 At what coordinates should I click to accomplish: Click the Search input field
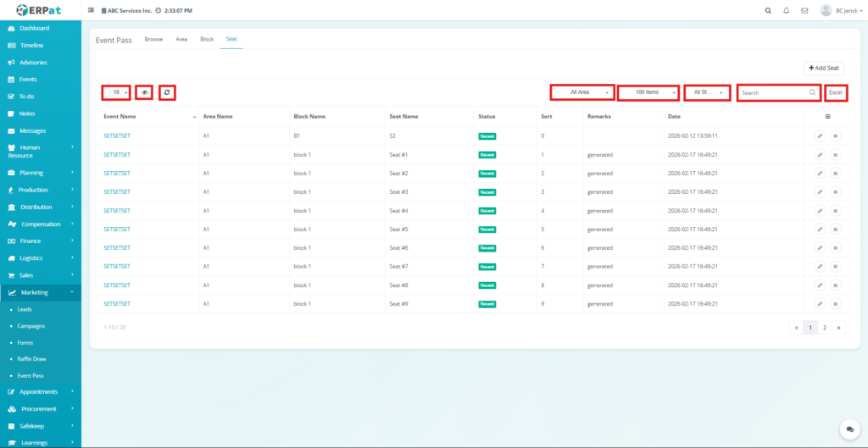tap(773, 92)
